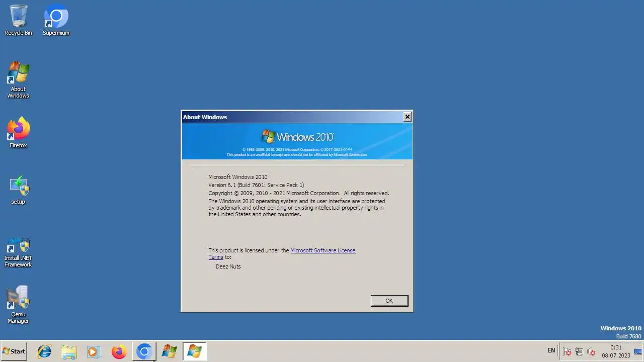Switch to the Supermium taskbar button
Screen dimensions: 644x362
(x=144, y=351)
